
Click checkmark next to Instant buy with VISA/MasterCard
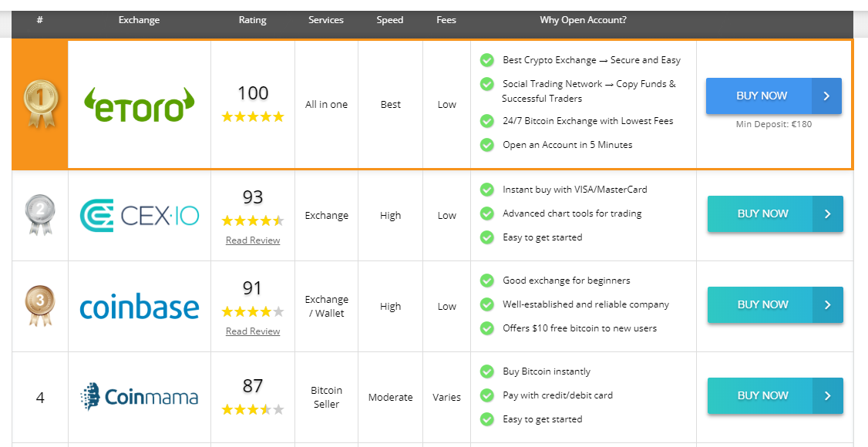coord(486,190)
